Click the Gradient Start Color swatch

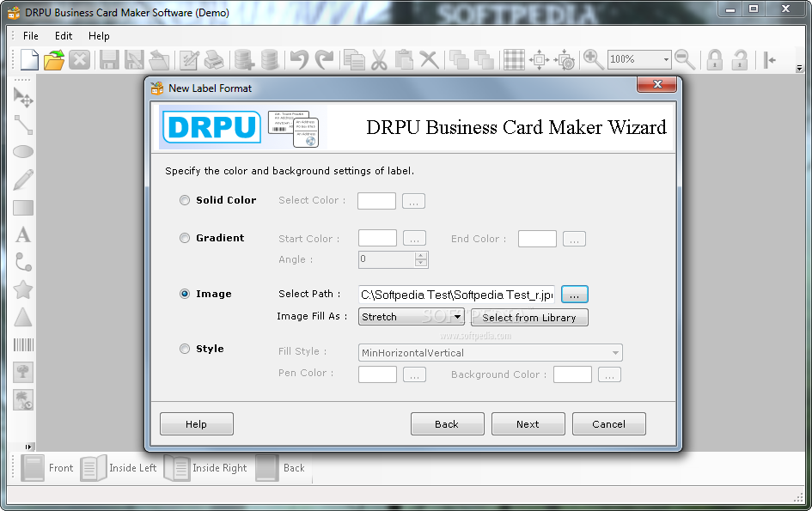pos(377,238)
